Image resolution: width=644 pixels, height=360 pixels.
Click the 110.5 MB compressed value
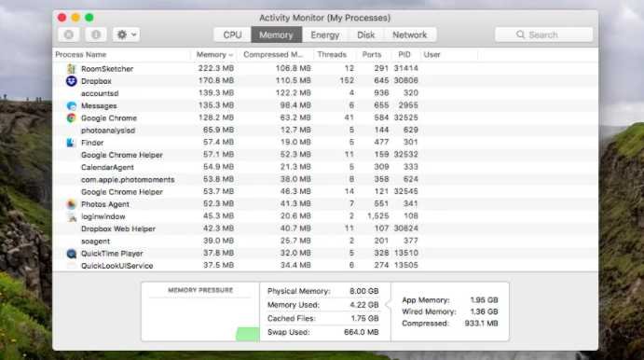pyautogui.click(x=293, y=80)
